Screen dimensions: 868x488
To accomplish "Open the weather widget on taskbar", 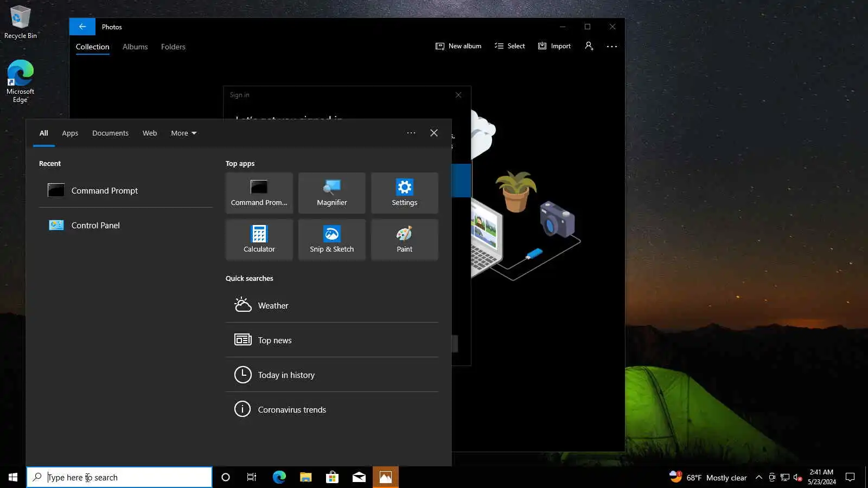I will click(x=708, y=477).
